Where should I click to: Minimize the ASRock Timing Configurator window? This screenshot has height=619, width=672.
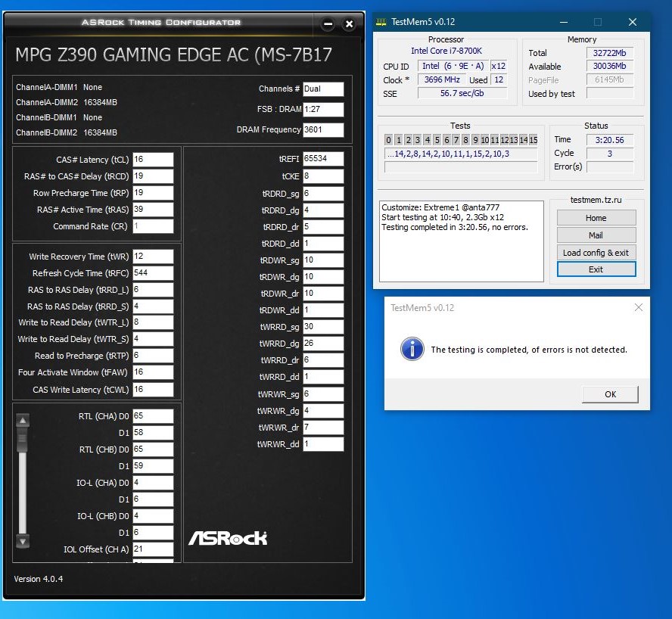tap(328, 24)
